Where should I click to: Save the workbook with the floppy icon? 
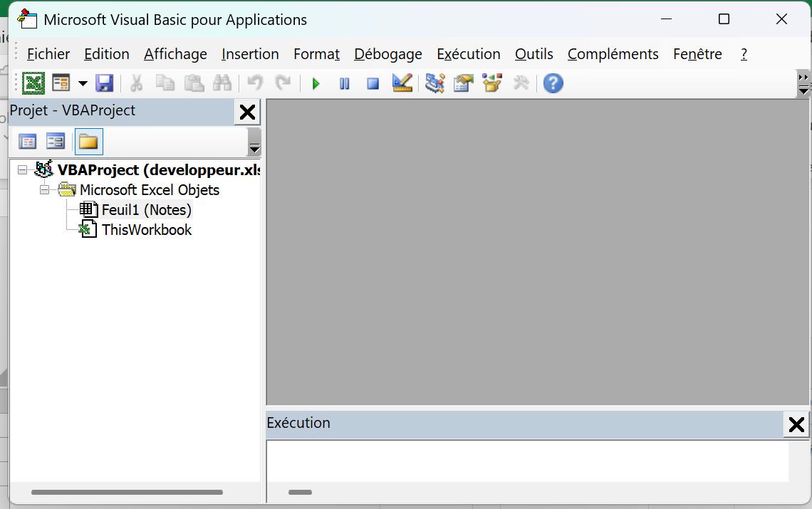(105, 83)
